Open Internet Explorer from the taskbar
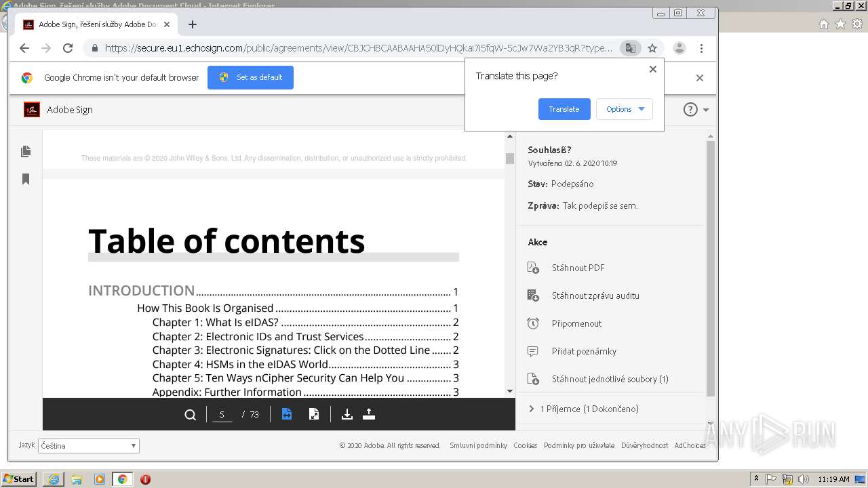 (x=54, y=479)
